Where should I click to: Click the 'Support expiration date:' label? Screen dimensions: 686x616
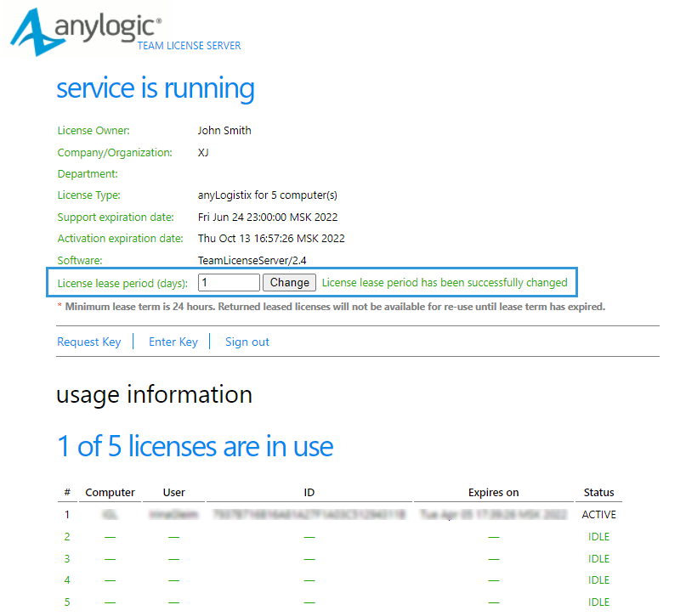pos(116,218)
